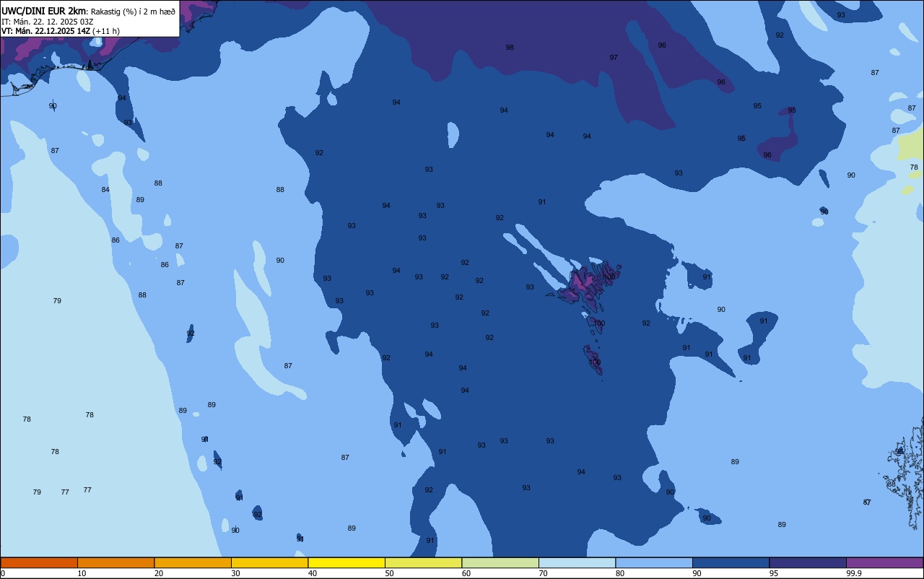The height and width of the screenshot is (579, 924).
Task: Pick the purple above-99.9 legend swatch
Action: [884, 562]
